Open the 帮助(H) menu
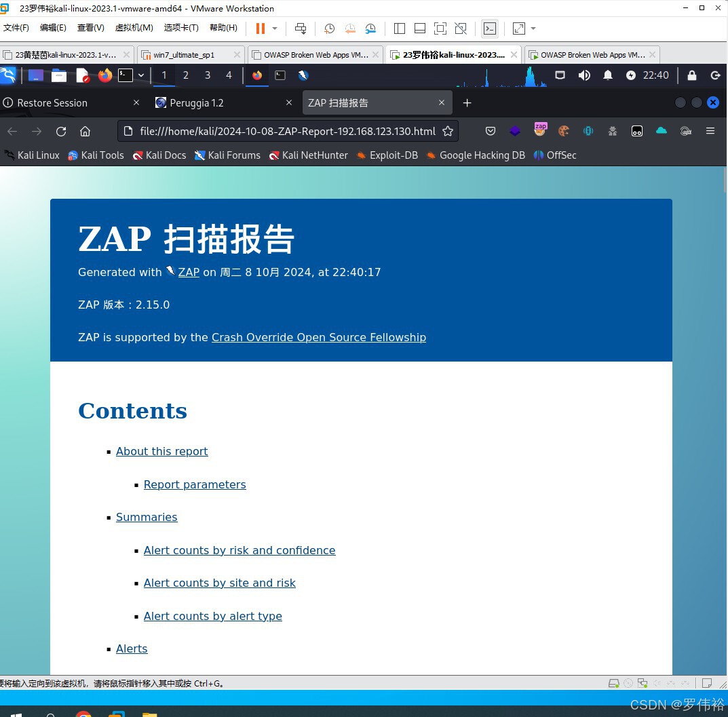The image size is (728, 717). click(x=223, y=28)
